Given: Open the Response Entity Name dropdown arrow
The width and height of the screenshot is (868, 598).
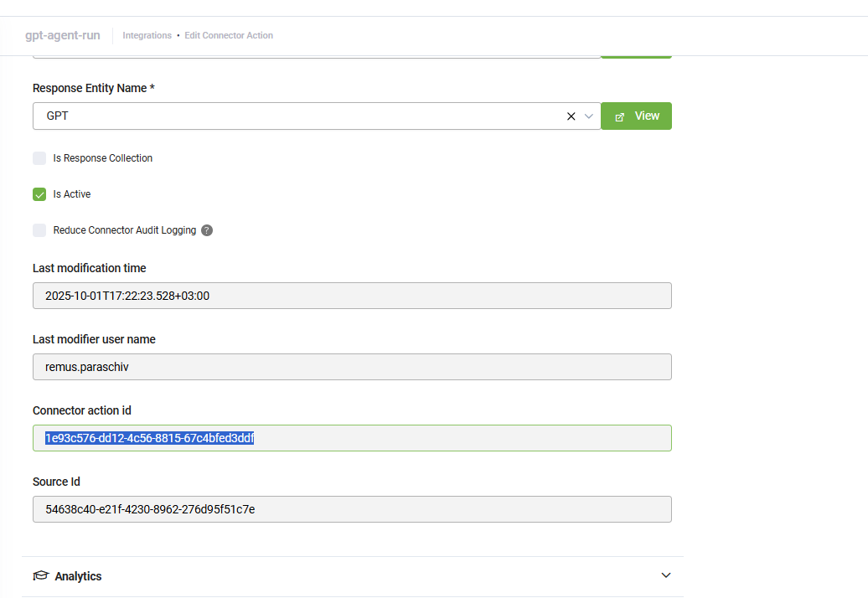Looking at the screenshot, I should click(589, 116).
